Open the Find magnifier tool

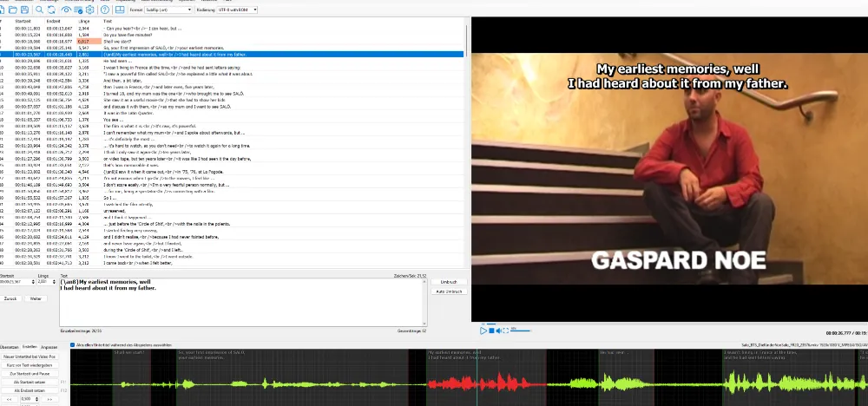click(39, 10)
